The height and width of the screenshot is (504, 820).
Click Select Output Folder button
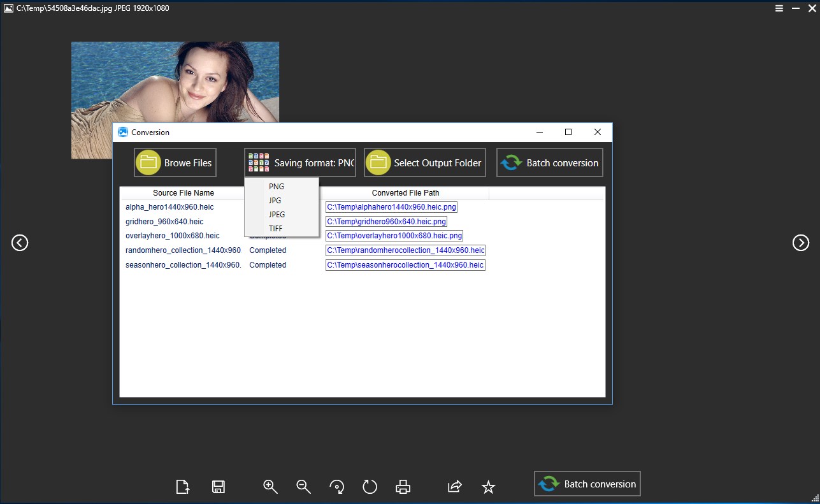tap(425, 162)
